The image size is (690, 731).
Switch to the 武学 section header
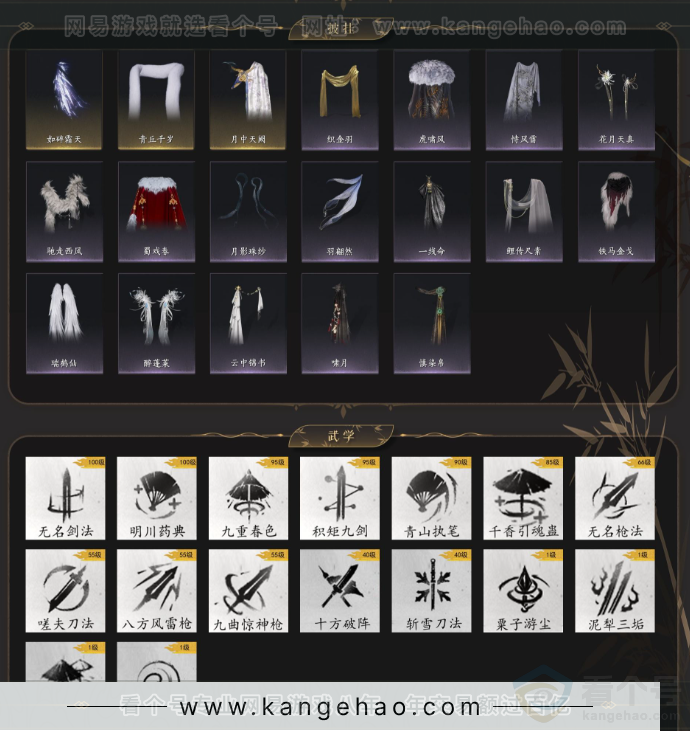click(x=341, y=436)
